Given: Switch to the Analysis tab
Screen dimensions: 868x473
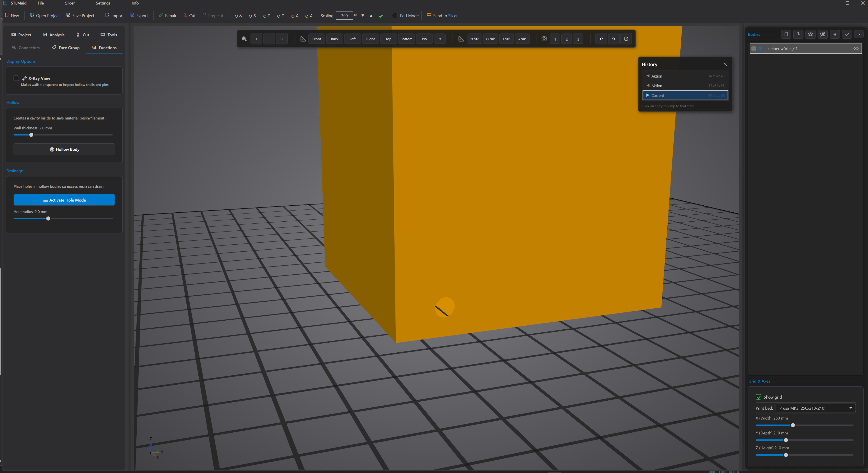Looking at the screenshot, I should [54, 35].
